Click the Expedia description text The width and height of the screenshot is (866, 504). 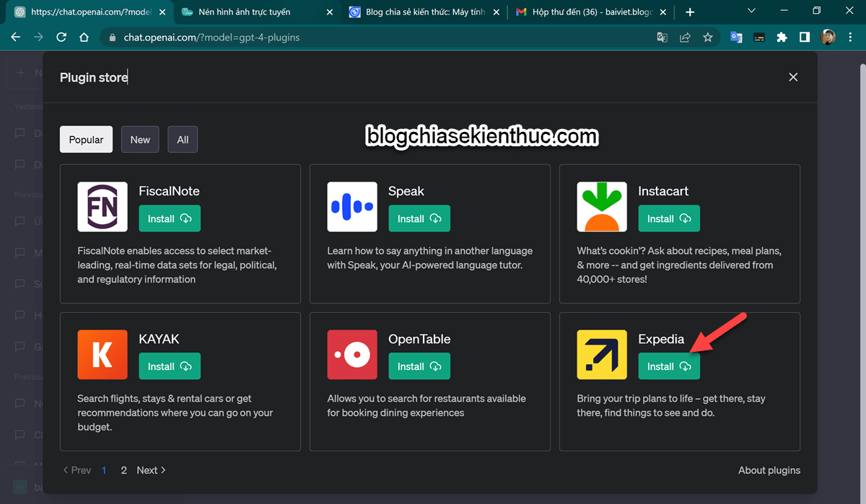[x=671, y=405]
